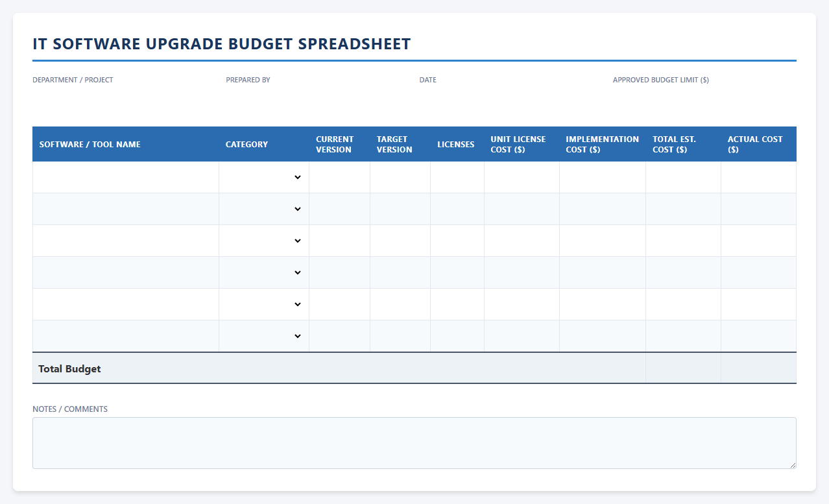Image resolution: width=829 pixels, height=504 pixels.
Task: Click the 'DATE' field label
Action: (x=427, y=80)
